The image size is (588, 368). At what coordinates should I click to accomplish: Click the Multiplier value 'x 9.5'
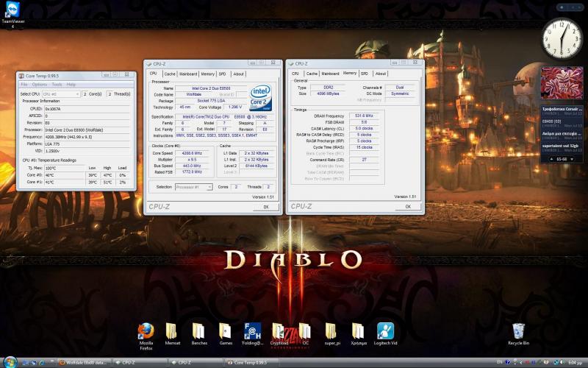pos(193,160)
